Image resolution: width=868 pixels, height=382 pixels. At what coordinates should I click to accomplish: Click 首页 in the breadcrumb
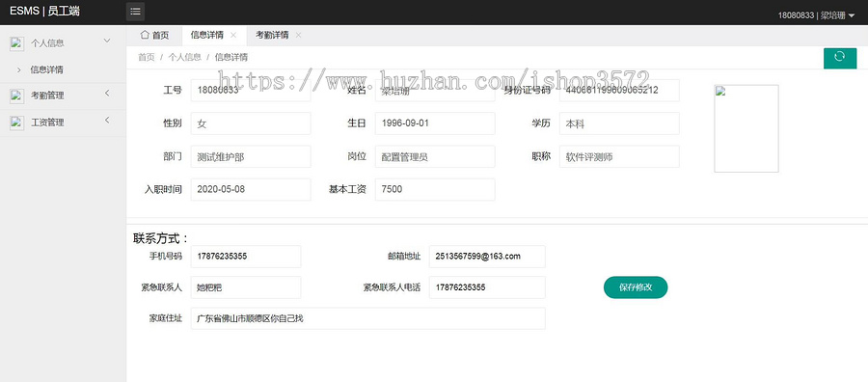pyautogui.click(x=147, y=57)
